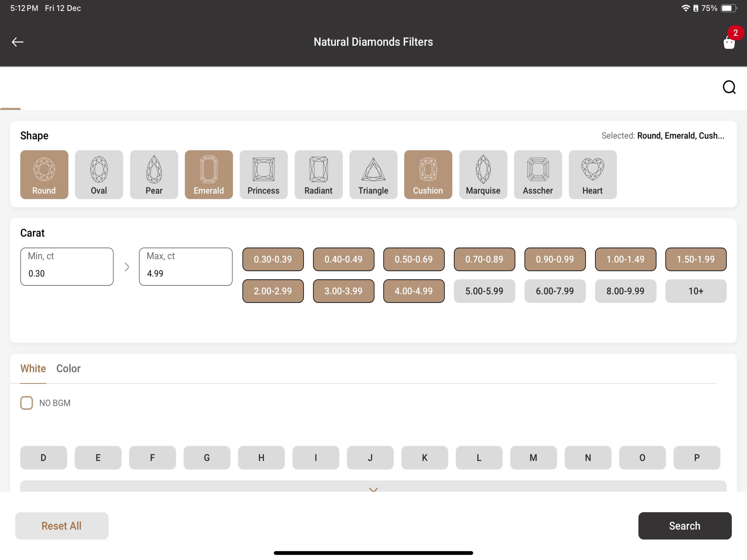
Task: Click the selected shapes summary text
Action: click(663, 136)
